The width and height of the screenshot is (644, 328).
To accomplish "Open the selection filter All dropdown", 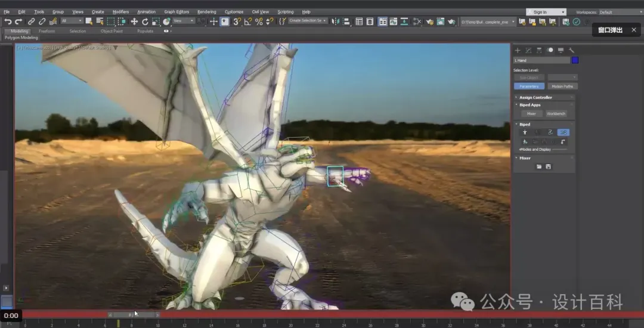I will (72, 21).
